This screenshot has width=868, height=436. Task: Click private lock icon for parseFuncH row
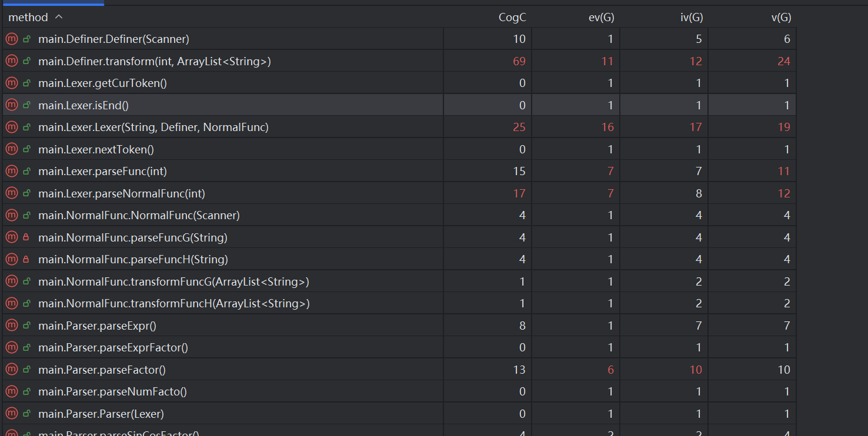pos(26,260)
